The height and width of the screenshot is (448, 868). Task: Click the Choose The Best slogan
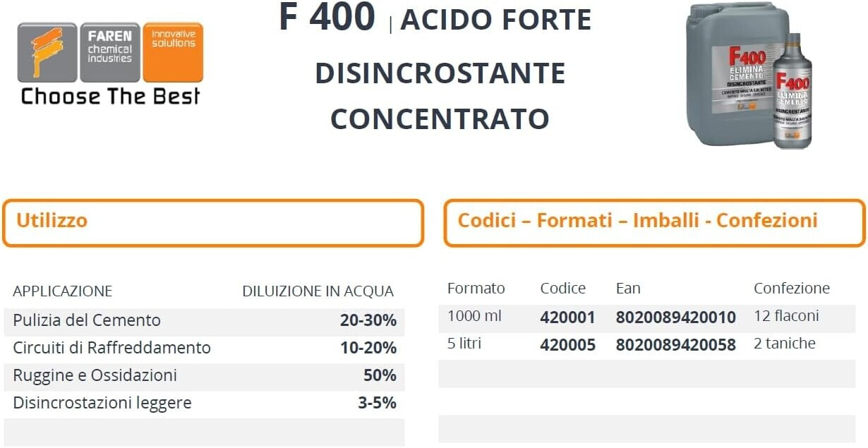tap(110, 96)
